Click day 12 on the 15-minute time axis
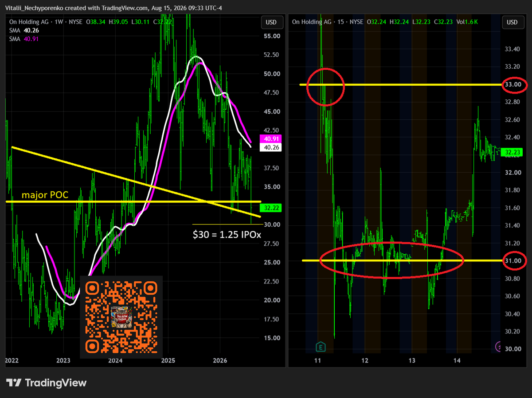The width and height of the screenshot is (532, 398). (x=365, y=361)
